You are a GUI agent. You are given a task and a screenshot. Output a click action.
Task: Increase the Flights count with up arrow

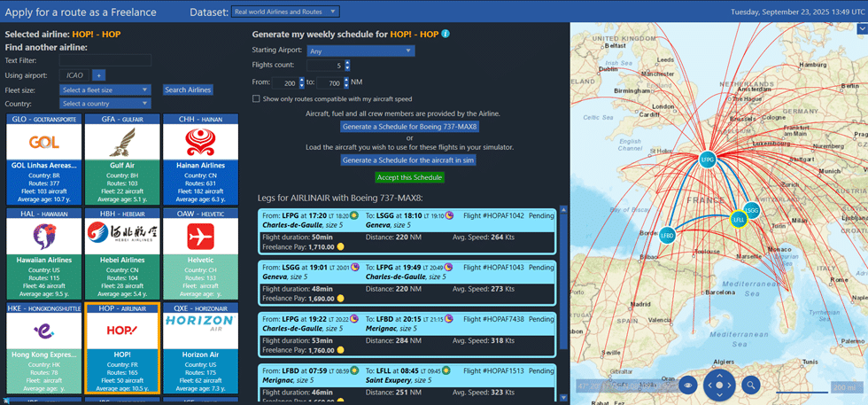(x=347, y=62)
